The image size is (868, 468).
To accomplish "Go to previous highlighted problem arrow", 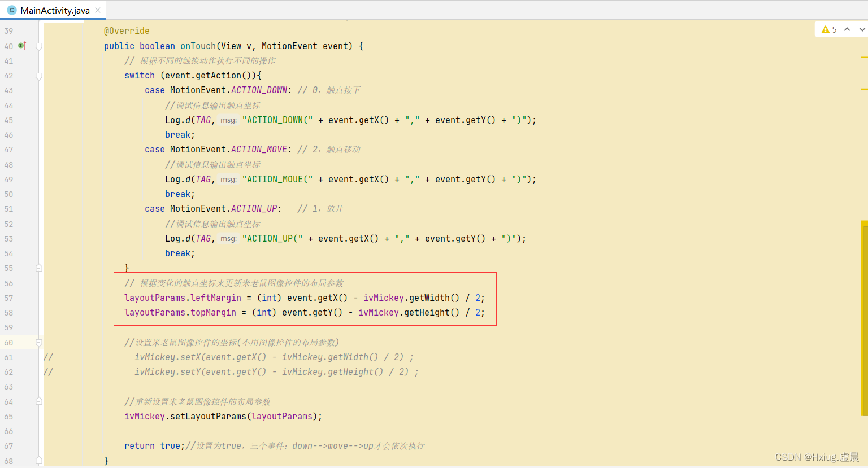I will (x=847, y=29).
